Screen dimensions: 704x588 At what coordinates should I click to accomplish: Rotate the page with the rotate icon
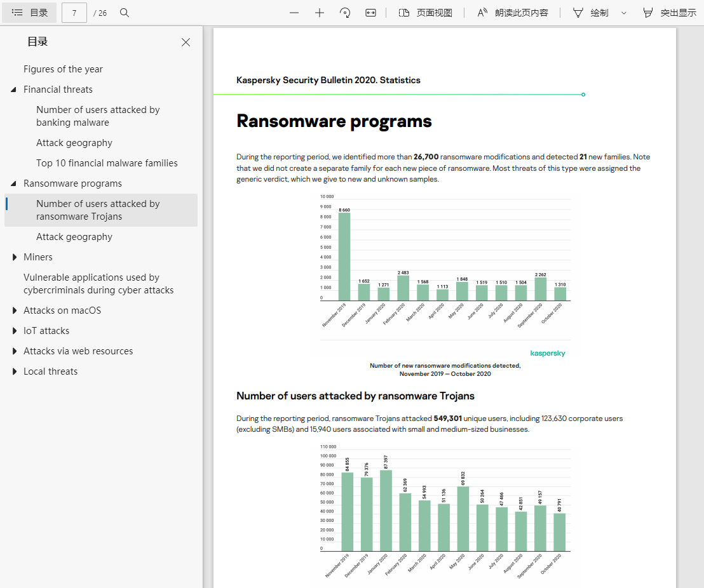[345, 13]
